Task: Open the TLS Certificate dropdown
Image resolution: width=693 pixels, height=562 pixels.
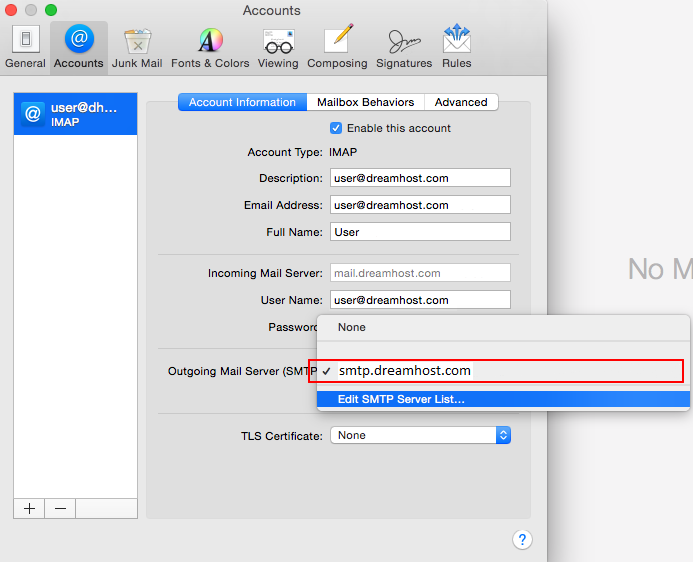Action: (x=420, y=435)
